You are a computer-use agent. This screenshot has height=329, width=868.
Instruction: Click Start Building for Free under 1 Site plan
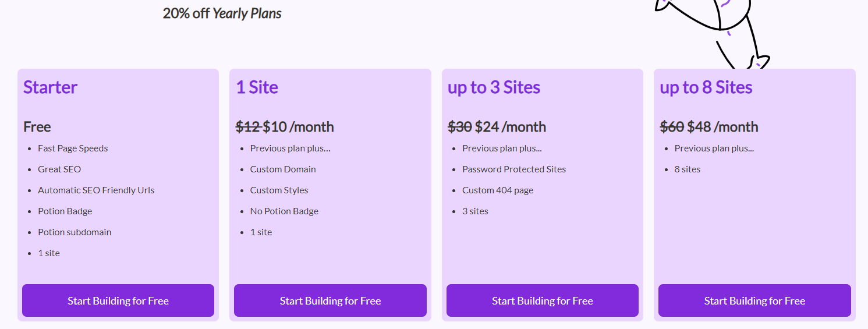(330, 300)
